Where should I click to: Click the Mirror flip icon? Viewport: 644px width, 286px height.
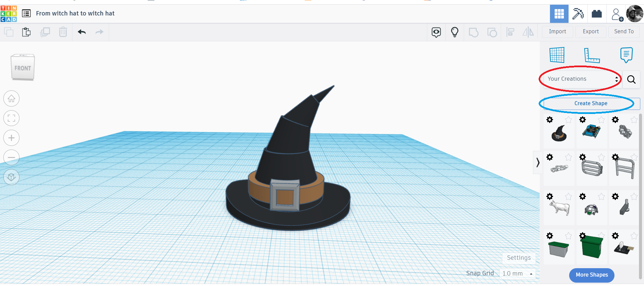click(528, 32)
